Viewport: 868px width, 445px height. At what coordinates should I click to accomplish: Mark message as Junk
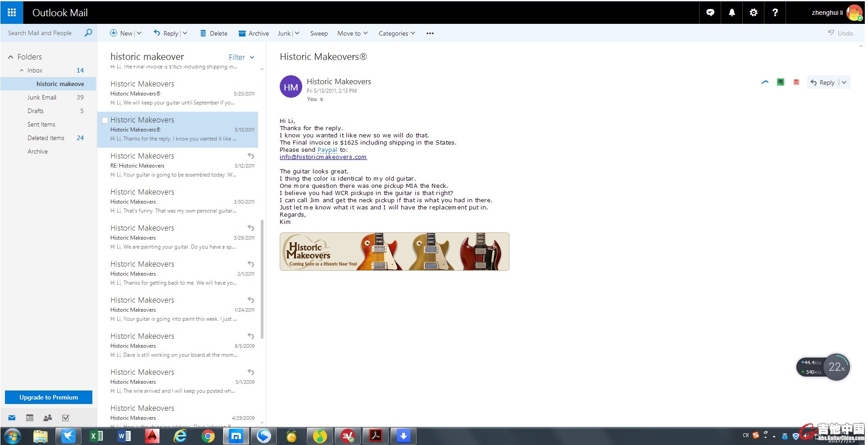tap(284, 33)
